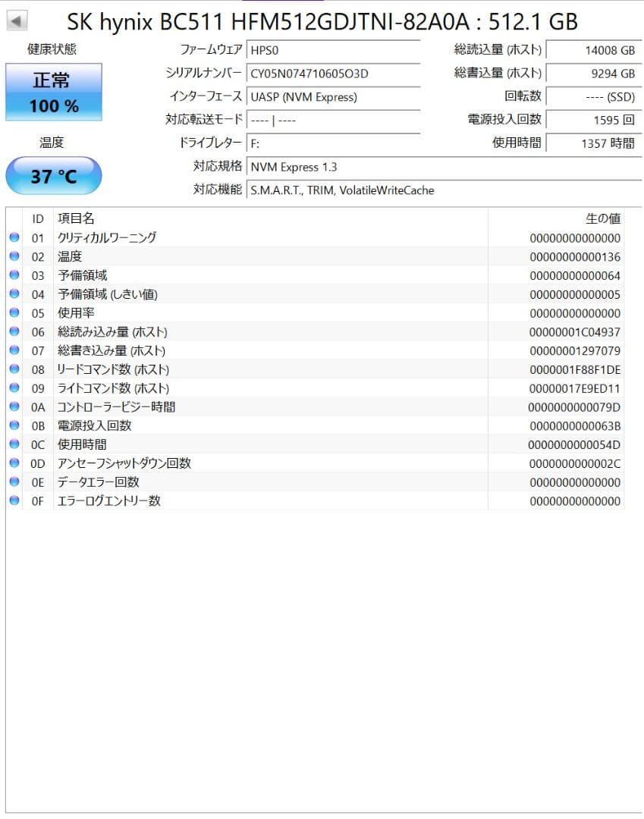Click the NVM Express 1.3 standard field
644x819 pixels.
[444, 167]
